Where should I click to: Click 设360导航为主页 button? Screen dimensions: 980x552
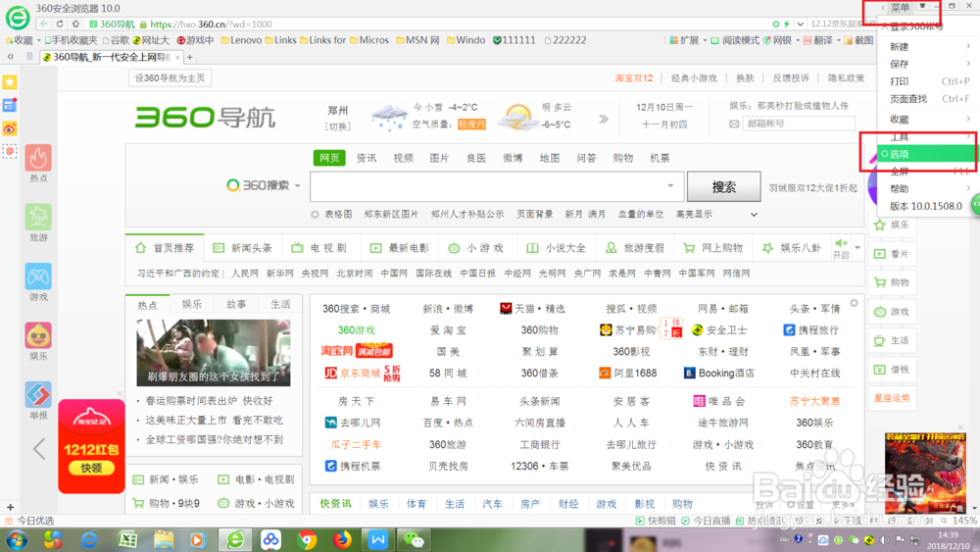pos(170,78)
